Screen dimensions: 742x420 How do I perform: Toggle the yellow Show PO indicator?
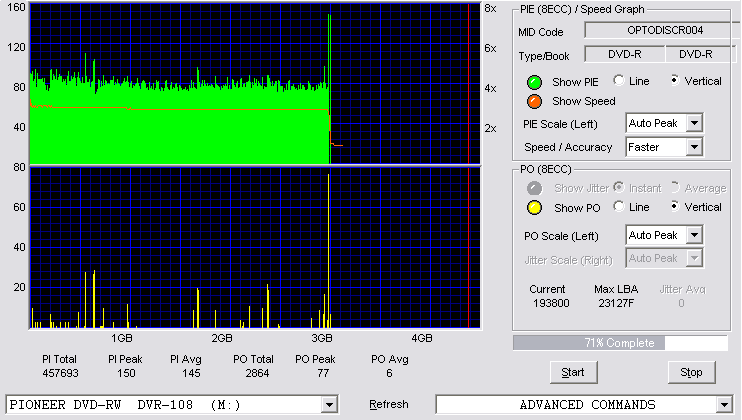(534, 208)
